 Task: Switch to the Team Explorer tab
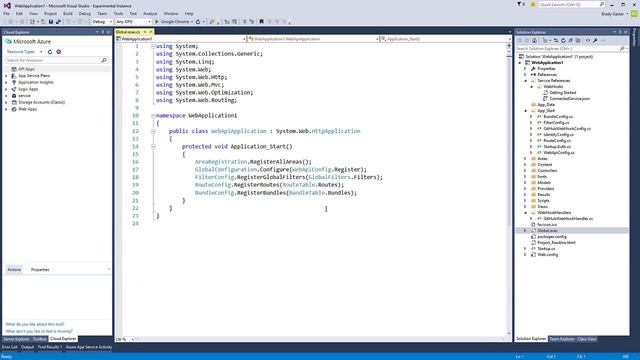[562, 339]
